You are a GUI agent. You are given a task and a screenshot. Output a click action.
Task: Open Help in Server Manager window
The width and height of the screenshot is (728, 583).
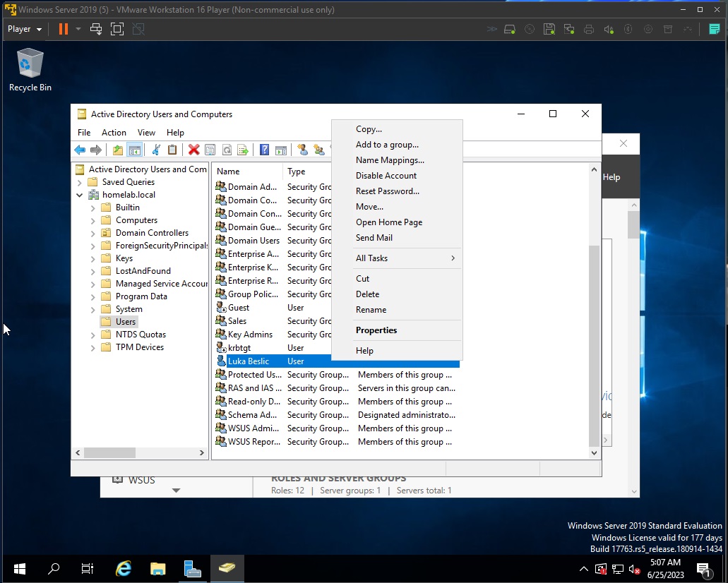click(x=611, y=177)
